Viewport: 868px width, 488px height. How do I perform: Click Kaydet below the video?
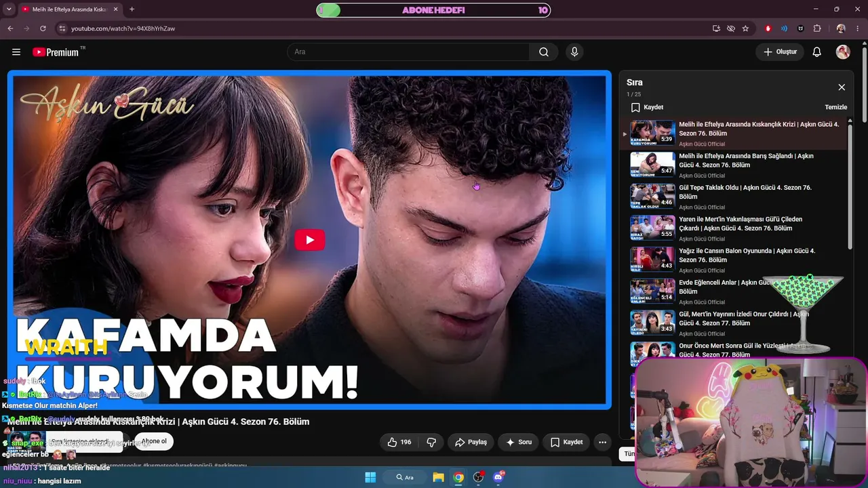pos(566,442)
